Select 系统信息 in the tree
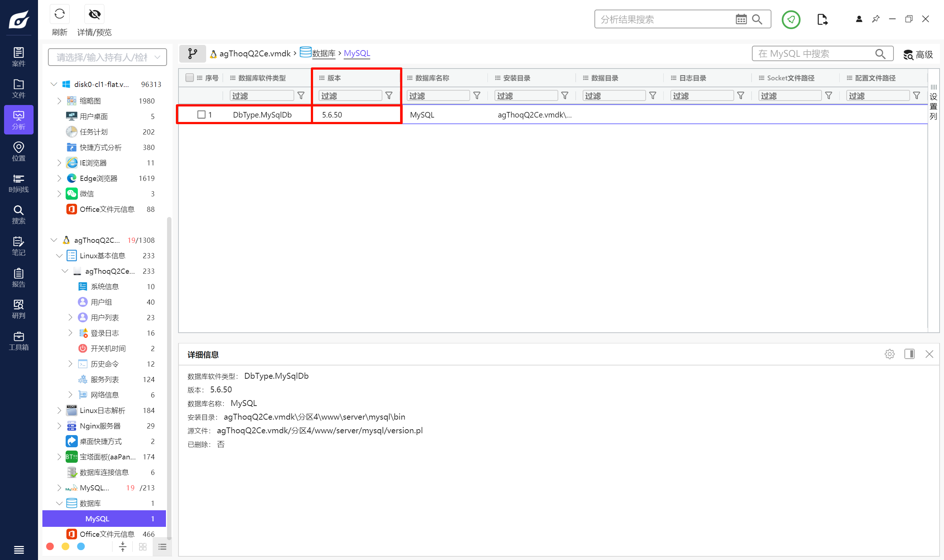Image resolution: width=944 pixels, height=560 pixels. (x=104, y=286)
